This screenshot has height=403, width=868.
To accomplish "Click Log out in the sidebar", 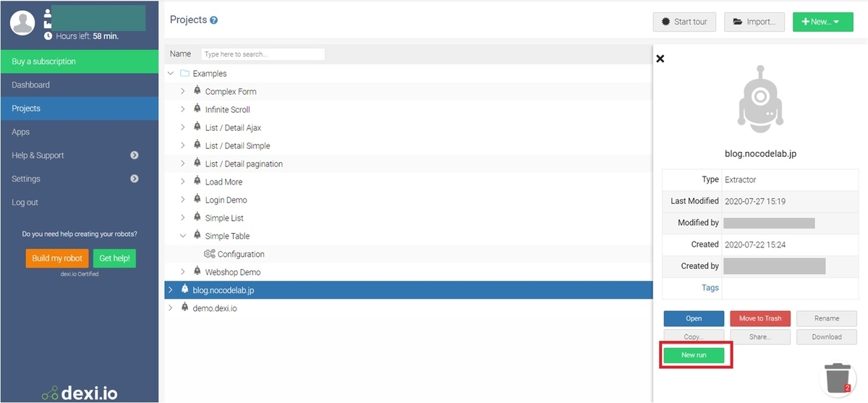I will tap(79, 203).
